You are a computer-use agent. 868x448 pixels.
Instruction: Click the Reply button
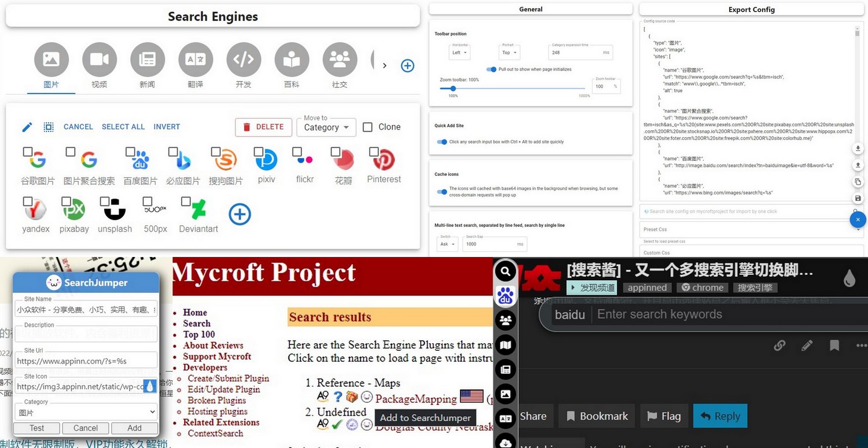720,416
